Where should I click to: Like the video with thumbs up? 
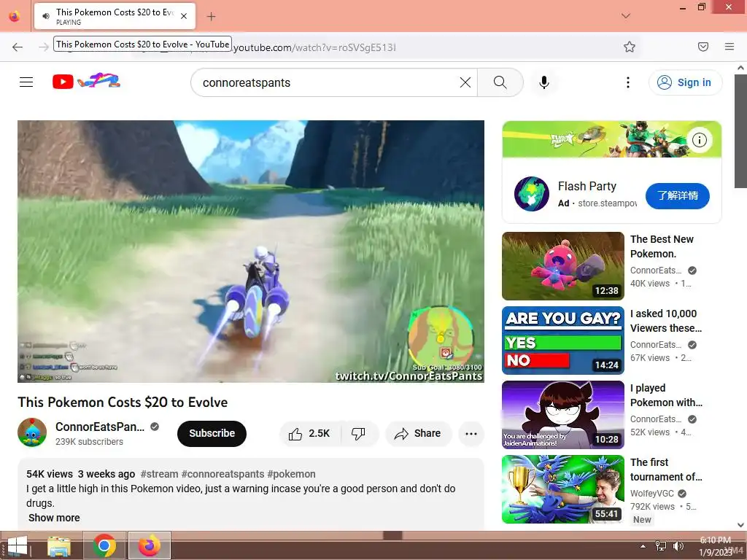309,433
